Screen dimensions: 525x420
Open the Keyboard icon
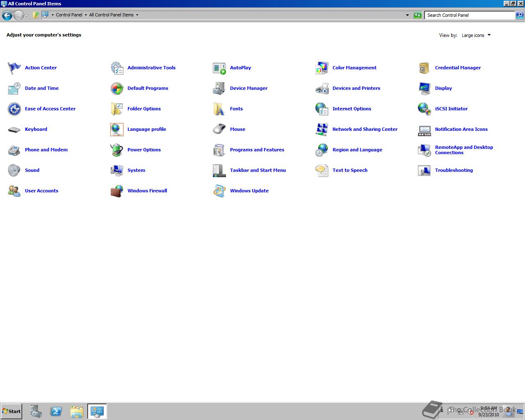coord(14,130)
